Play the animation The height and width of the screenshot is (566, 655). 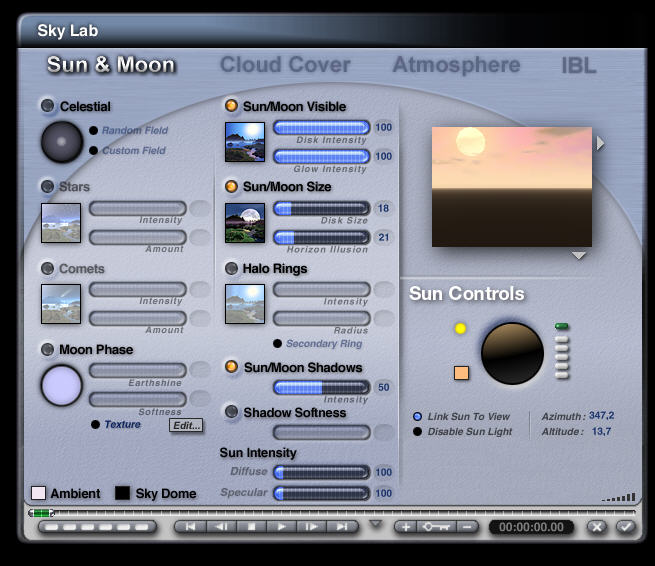coord(282,527)
